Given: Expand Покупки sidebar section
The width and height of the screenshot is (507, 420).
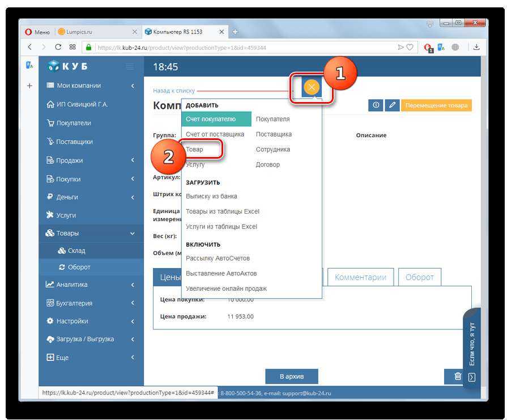Looking at the screenshot, I should coord(133,179).
